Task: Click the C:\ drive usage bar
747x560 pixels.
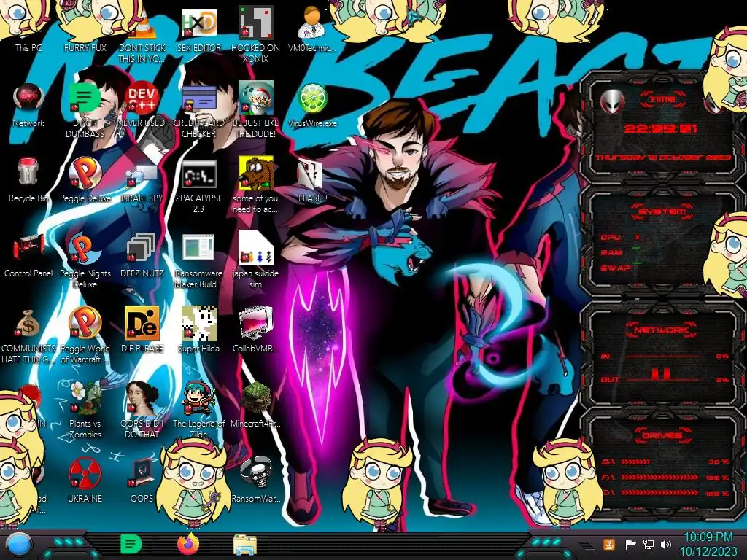Action: [x=635, y=462]
